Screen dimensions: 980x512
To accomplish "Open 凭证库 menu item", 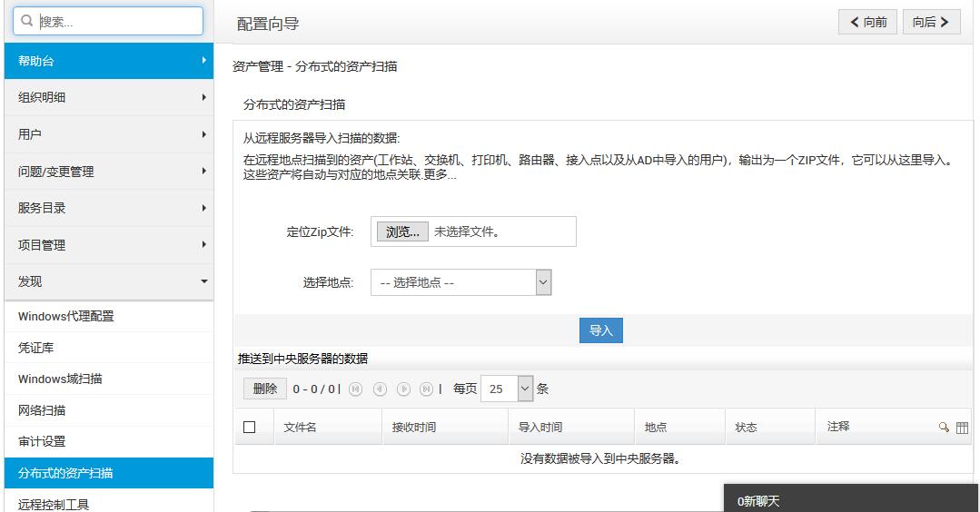I will [x=109, y=348].
